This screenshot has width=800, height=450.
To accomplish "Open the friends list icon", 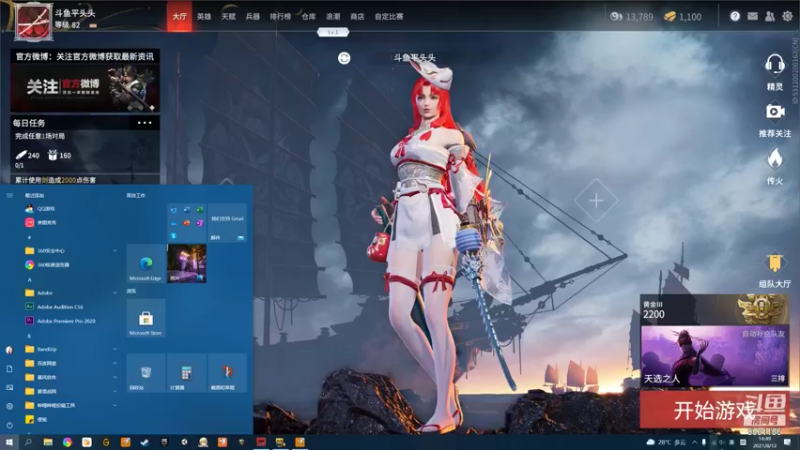I will click(x=770, y=16).
